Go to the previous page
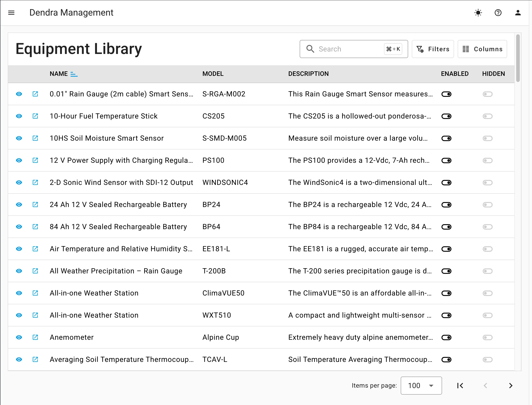This screenshot has height=405, width=532. point(485,386)
